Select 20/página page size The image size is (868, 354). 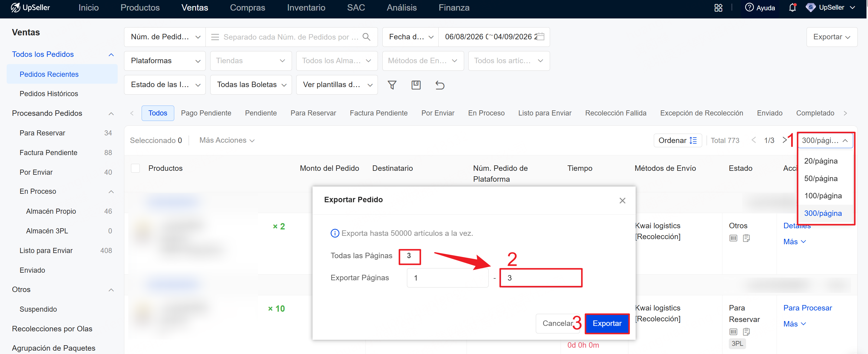coord(825,161)
